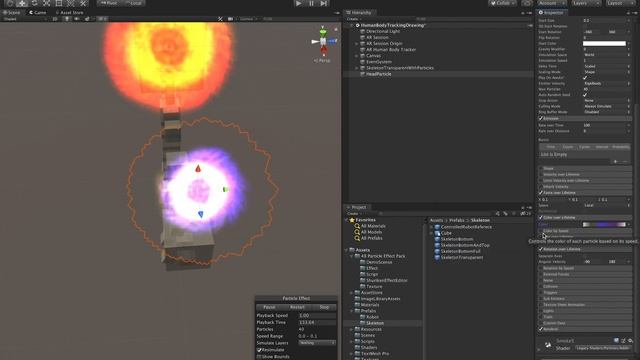Select All Materials under Favorites

373,226
